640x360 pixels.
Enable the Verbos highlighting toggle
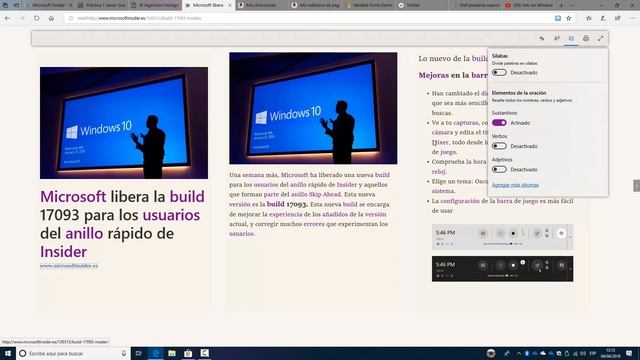[x=499, y=146]
